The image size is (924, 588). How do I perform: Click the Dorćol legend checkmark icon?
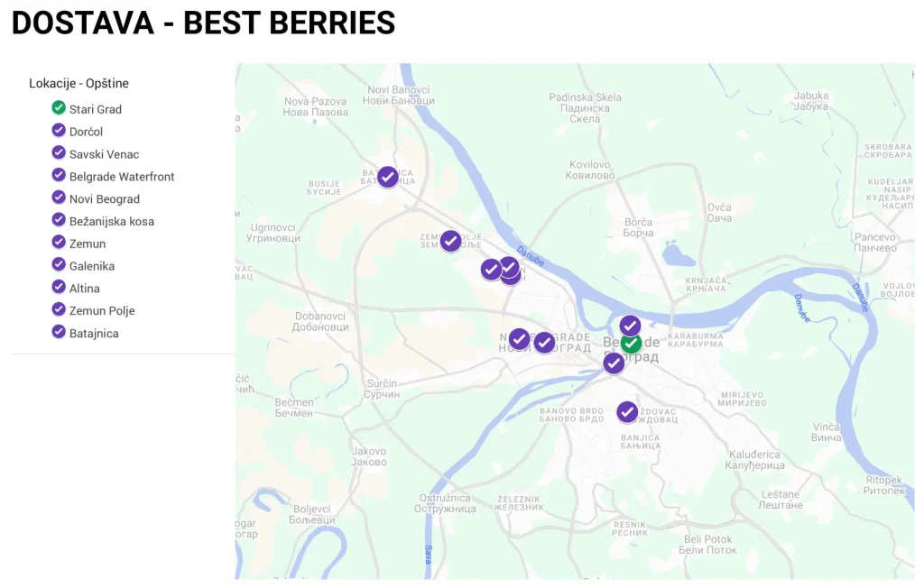(59, 131)
